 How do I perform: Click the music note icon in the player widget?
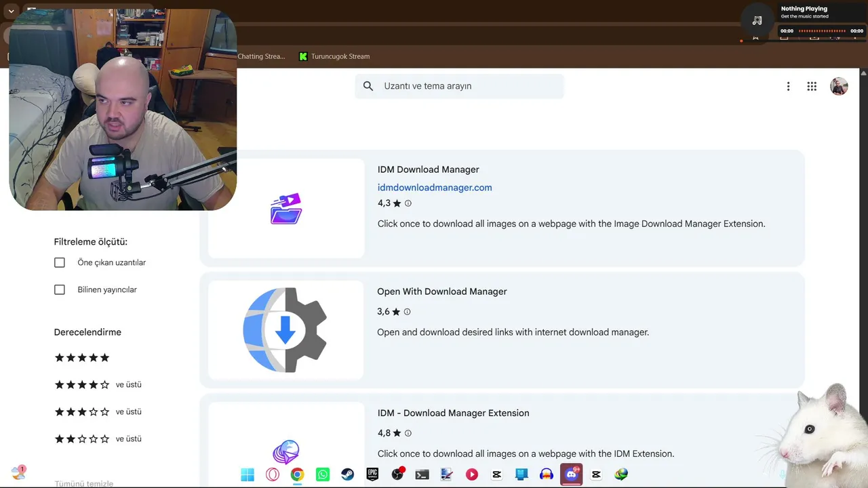tap(757, 21)
